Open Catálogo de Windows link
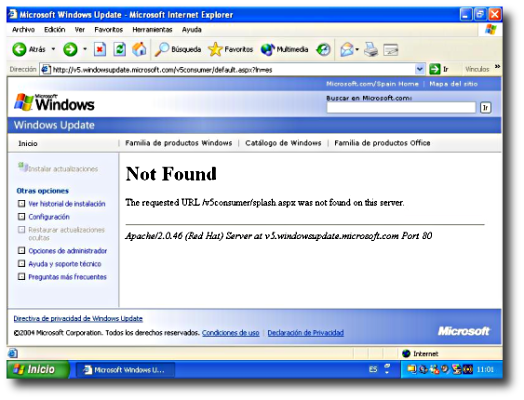524x400 pixels. pyautogui.click(x=283, y=143)
